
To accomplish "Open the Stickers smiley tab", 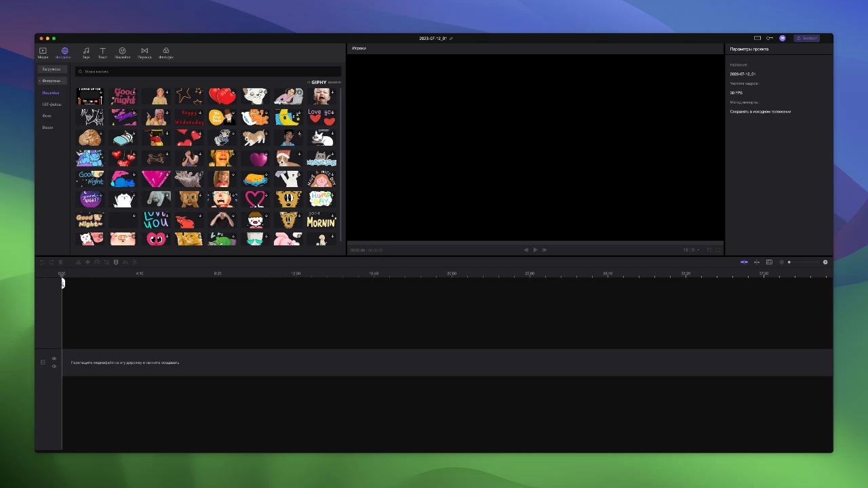I will (x=122, y=51).
